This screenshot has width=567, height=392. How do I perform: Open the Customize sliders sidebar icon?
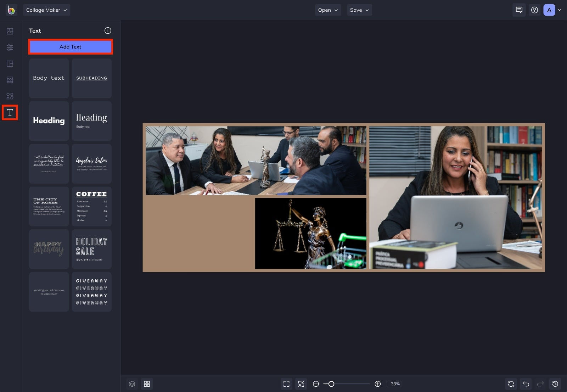point(10,47)
